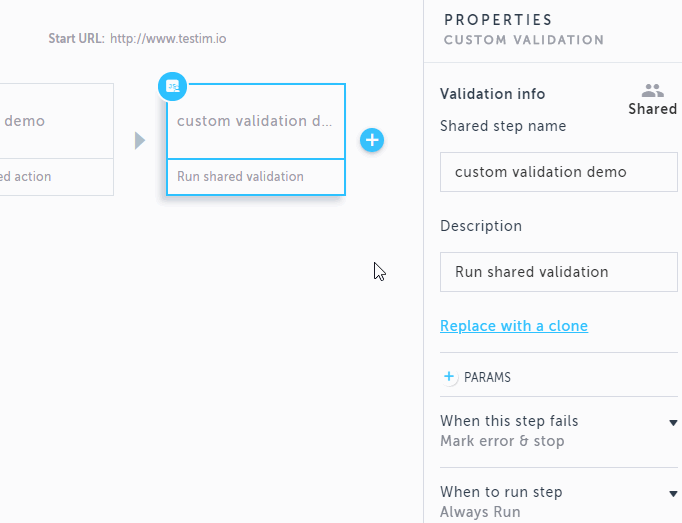Click the Replace with a clone link
Image resolution: width=682 pixels, height=523 pixels.
514,326
